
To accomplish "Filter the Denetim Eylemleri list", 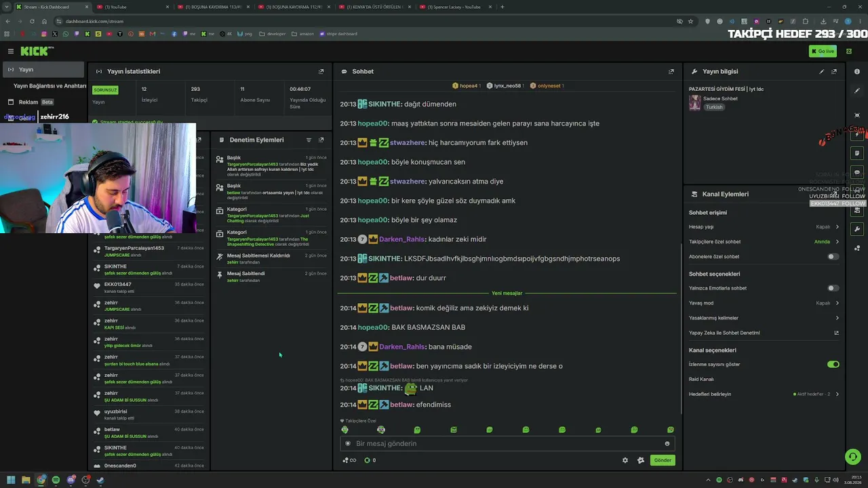I will (x=309, y=140).
